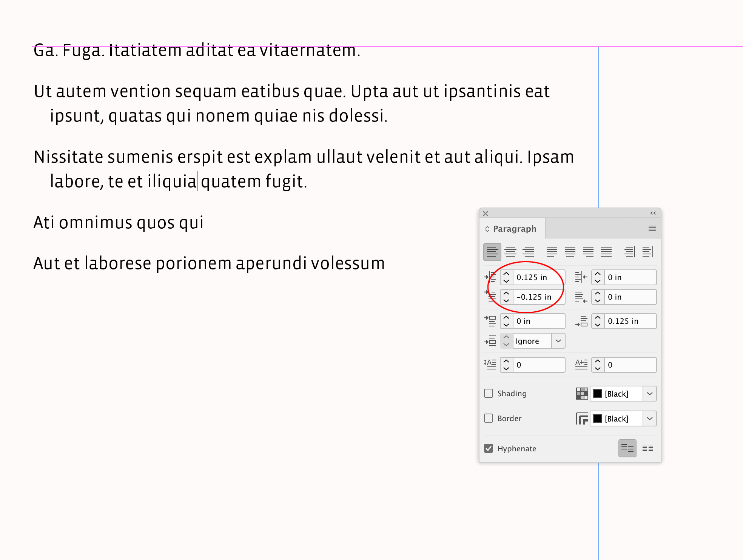Open the Paragraph panel flyout menu
The height and width of the screenshot is (560, 743).
[x=652, y=228]
